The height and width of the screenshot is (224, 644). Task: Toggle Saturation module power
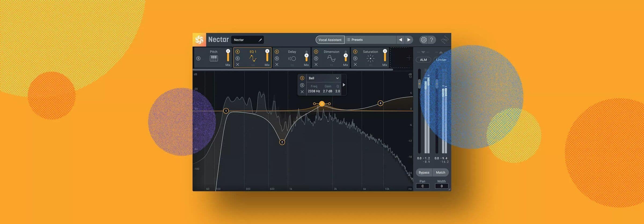tap(355, 52)
